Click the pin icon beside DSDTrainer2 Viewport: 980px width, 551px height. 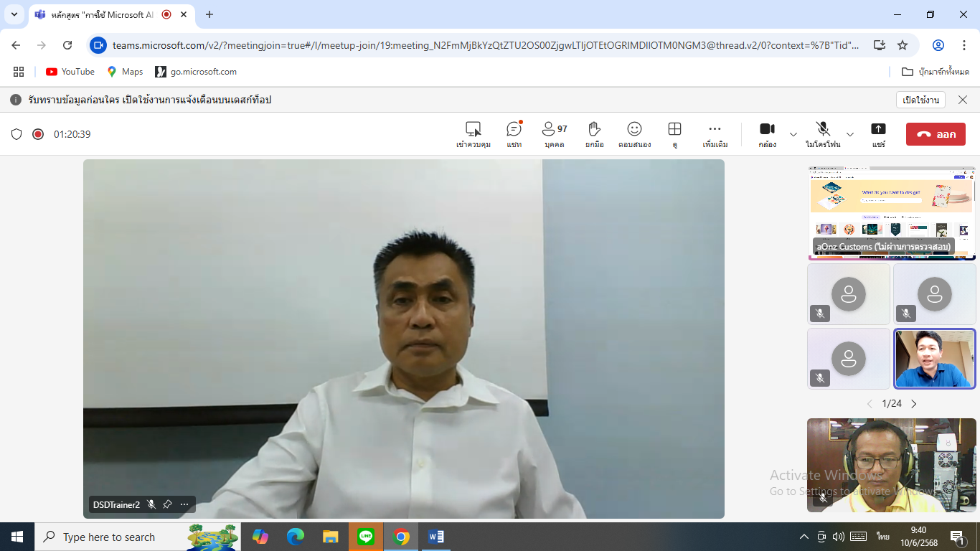167,504
